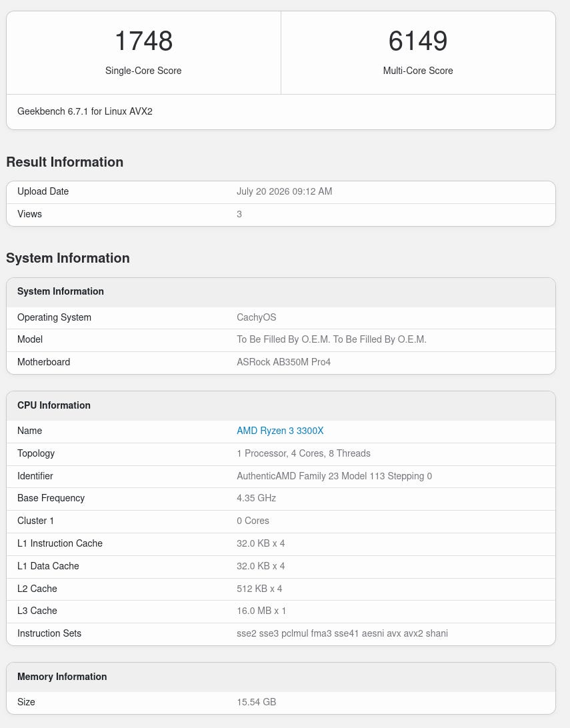Screen dimensions: 570x728
Task: Click the System Information table header
Action: pyautogui.click(x=281, y=291)
